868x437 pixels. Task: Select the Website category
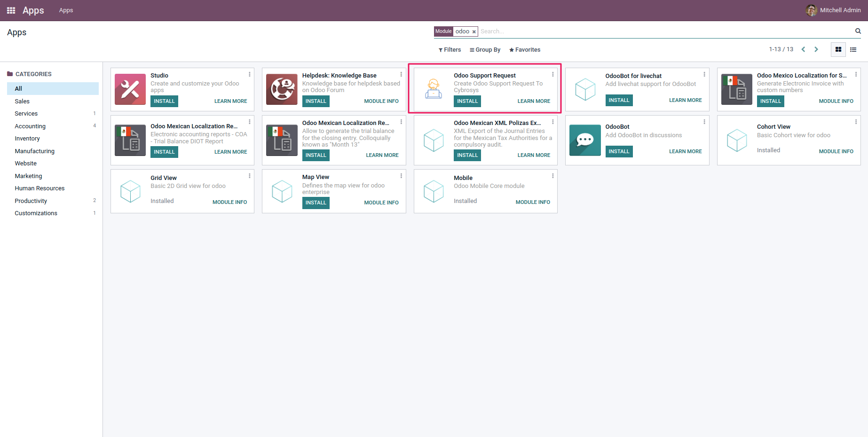tap(53, 164)
